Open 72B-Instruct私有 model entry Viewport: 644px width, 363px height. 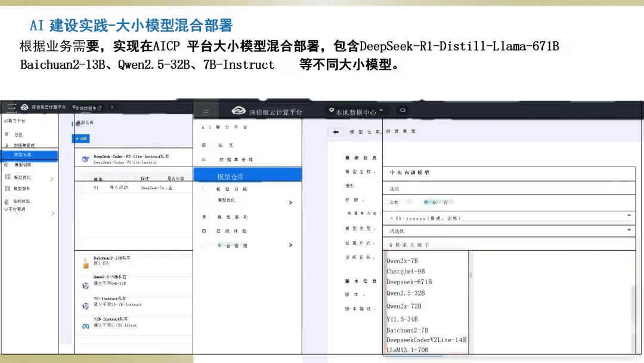point(110,319)
